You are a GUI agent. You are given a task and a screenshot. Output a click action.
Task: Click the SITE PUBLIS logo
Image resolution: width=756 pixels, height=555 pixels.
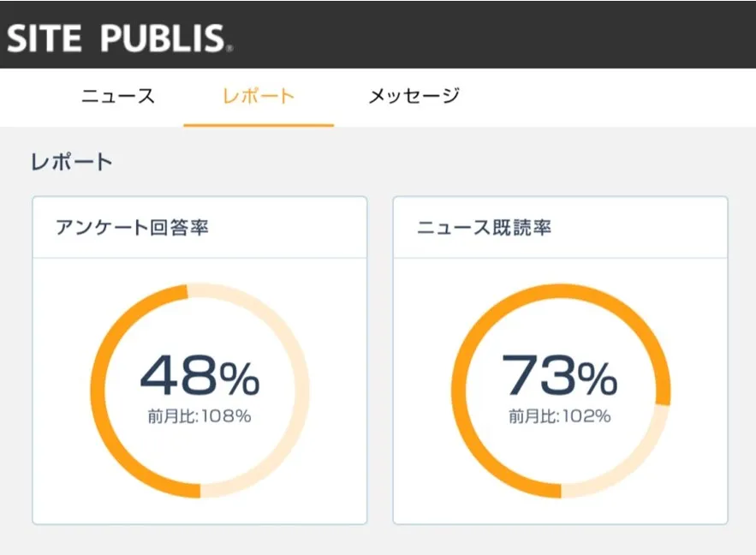(x=117, y=37)
